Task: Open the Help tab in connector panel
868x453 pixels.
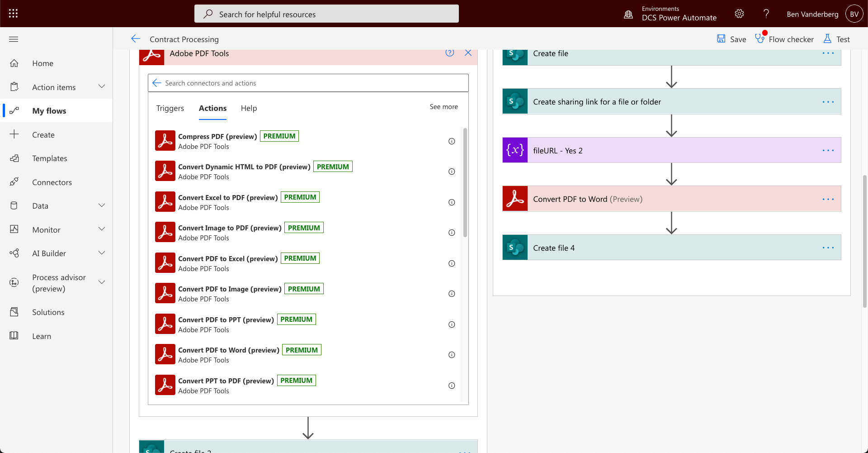Action: coord(249,108)
